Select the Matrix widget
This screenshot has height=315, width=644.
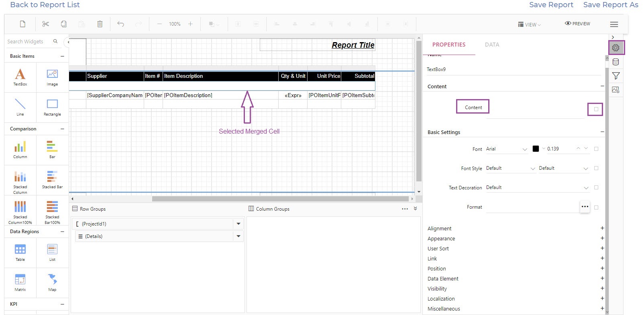(20, 282)
